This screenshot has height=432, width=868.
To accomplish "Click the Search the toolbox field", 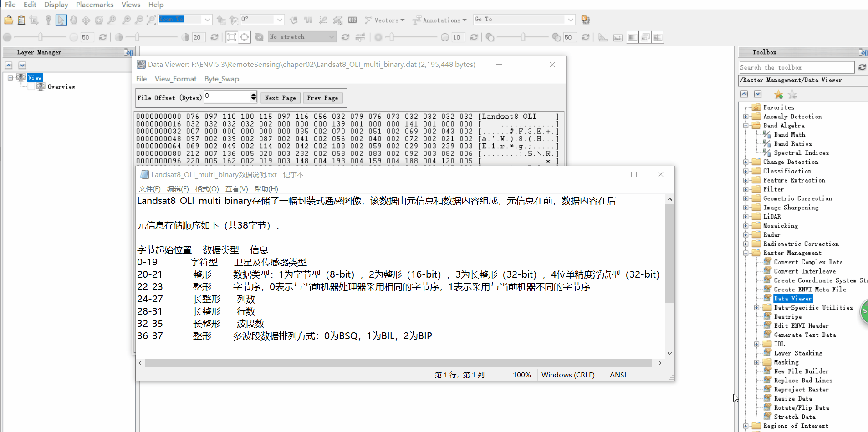I will (x=797, y=67).
